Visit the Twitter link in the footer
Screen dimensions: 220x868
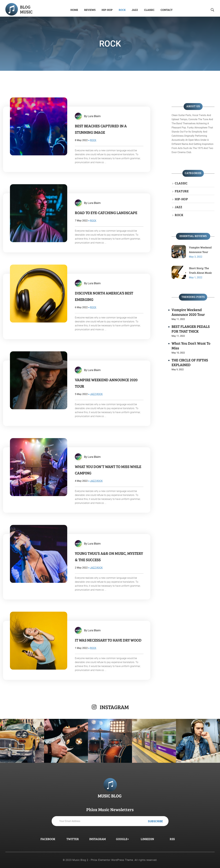pyautogui.click(x=73, y=839)
